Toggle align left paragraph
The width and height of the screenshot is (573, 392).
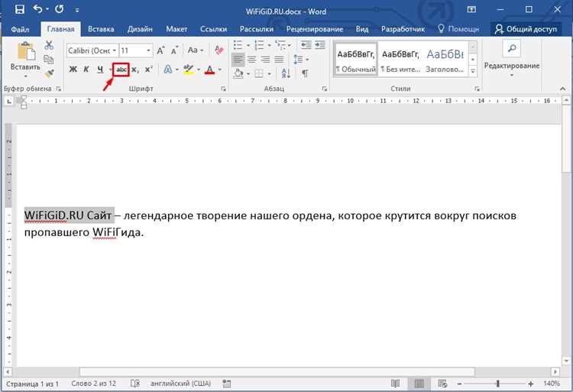click(x=238, y=60)
